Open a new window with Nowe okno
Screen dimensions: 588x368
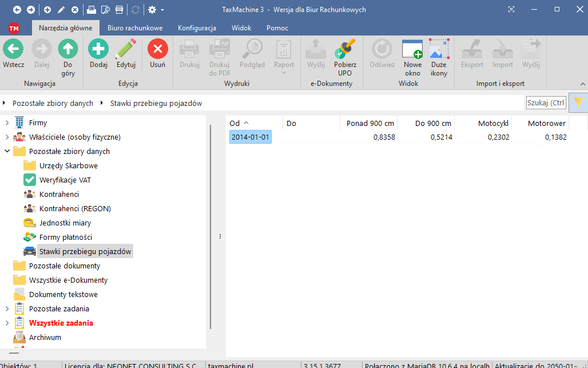[x=412, y=50]
